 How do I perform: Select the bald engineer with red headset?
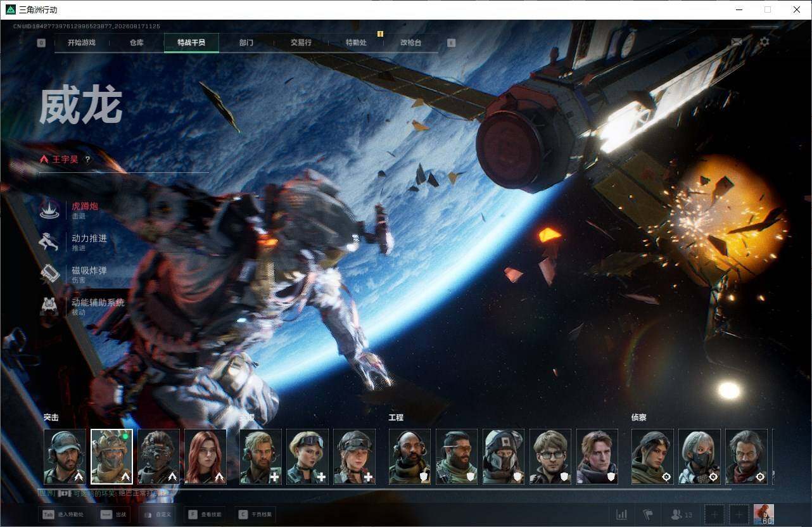click(x=410, y=457)
